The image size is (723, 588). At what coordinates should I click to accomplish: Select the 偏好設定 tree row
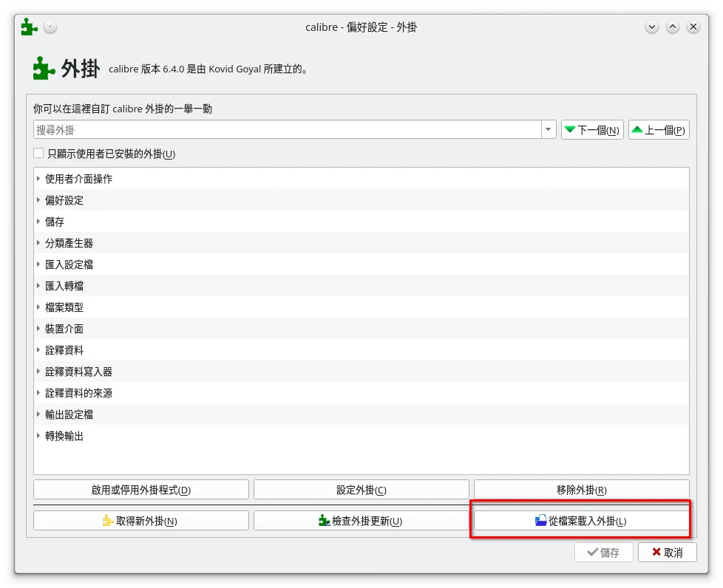click(64, 200)
